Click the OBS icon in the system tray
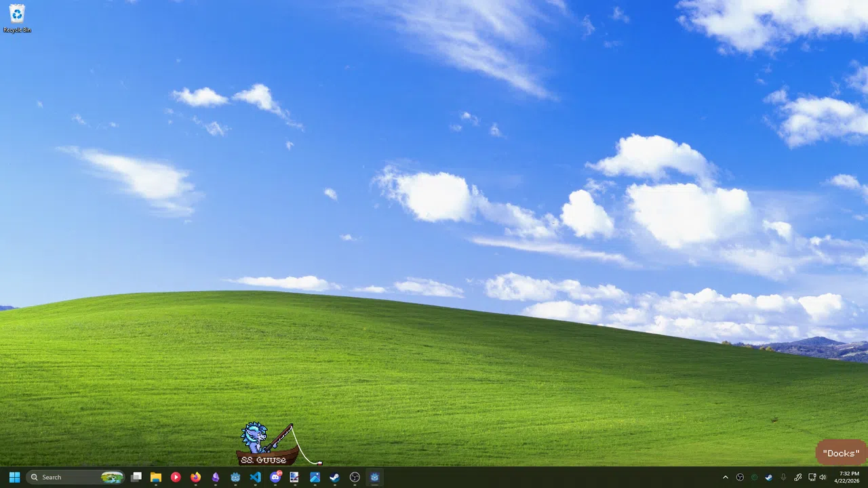This screenshot has width=868, height=488. pos(740,477)
